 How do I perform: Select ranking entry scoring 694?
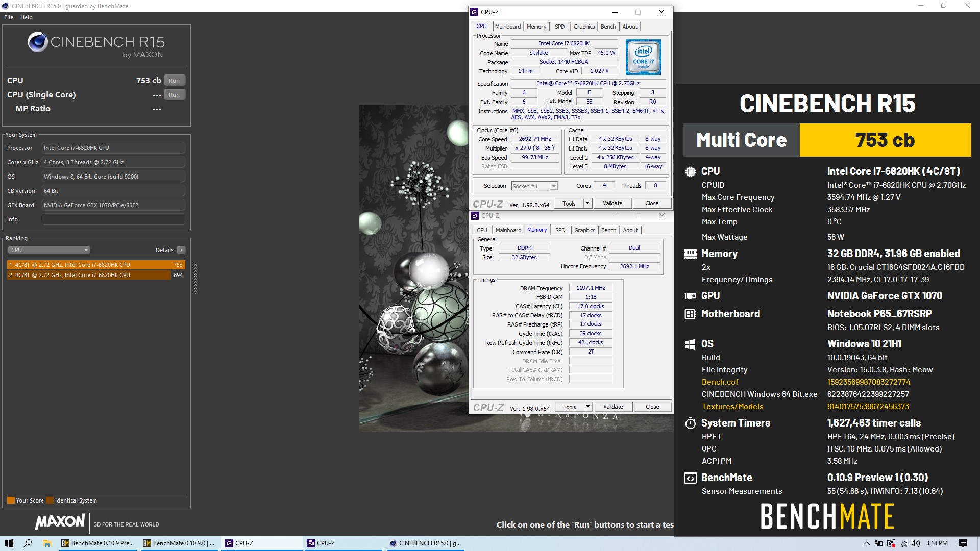[x=96, y=275]
